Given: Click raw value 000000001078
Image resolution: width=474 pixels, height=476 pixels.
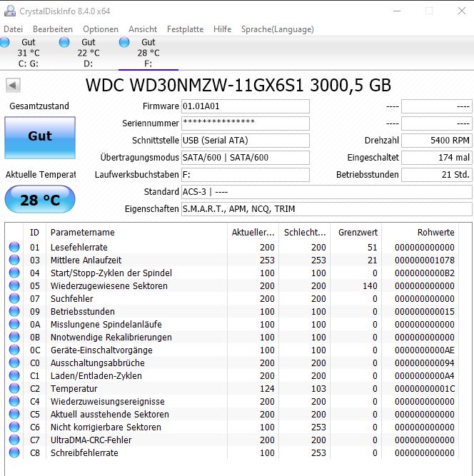Looking at the screenshot, I should (425, 260).
